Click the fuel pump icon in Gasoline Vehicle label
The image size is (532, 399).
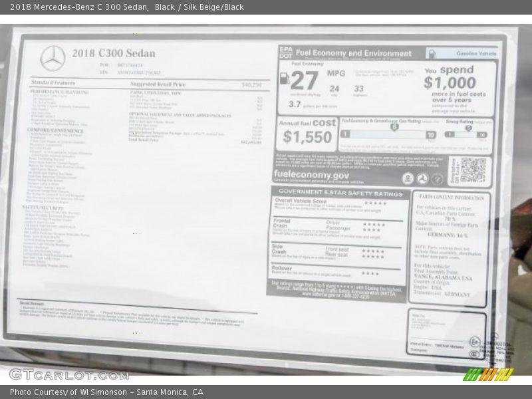coord(432,54)
